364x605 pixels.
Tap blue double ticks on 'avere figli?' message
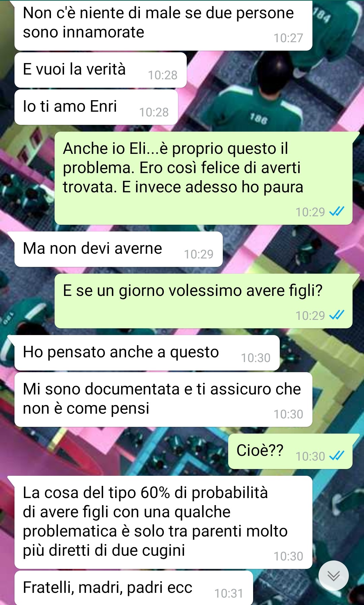point(337,315)
